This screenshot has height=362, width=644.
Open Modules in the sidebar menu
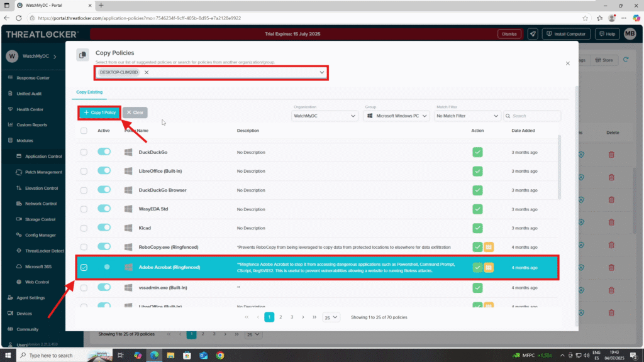tap(25, 140)
